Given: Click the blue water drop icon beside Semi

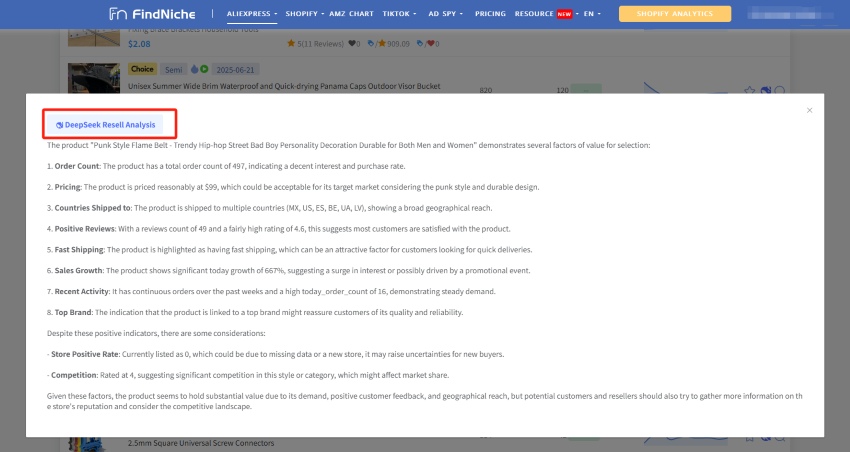Looking at the screenshot, I should [195, 69].
